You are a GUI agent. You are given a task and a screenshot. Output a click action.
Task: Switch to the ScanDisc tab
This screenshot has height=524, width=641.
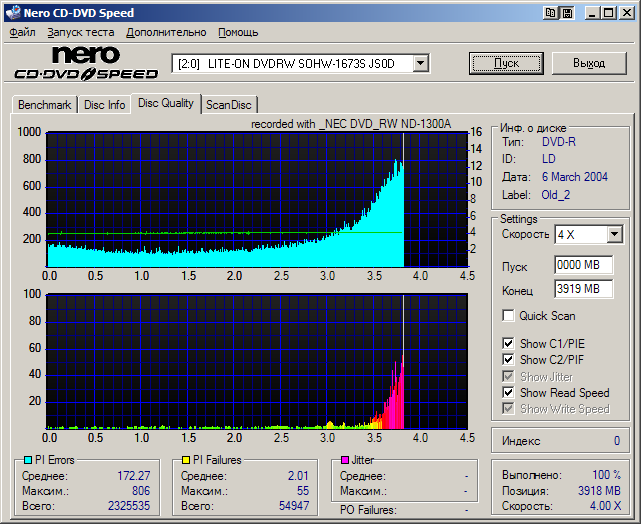[x=229, y=105]
